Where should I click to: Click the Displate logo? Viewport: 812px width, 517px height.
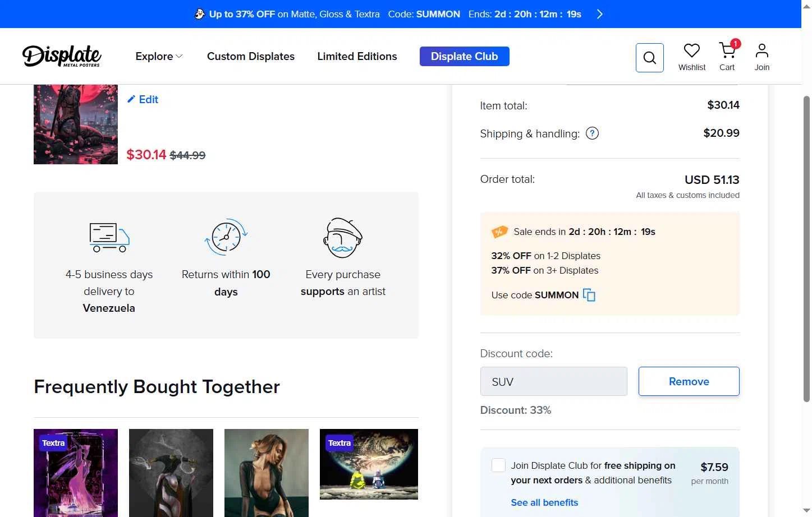[x=62, y=56]
